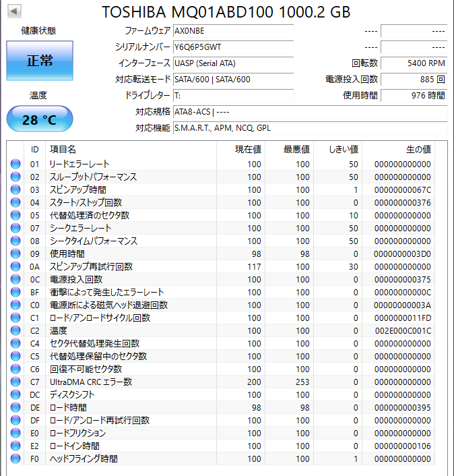Click the firmware field AX0NBE
Image resolution: width=454 pixels, height=476 pixels.
coord(234,31)
